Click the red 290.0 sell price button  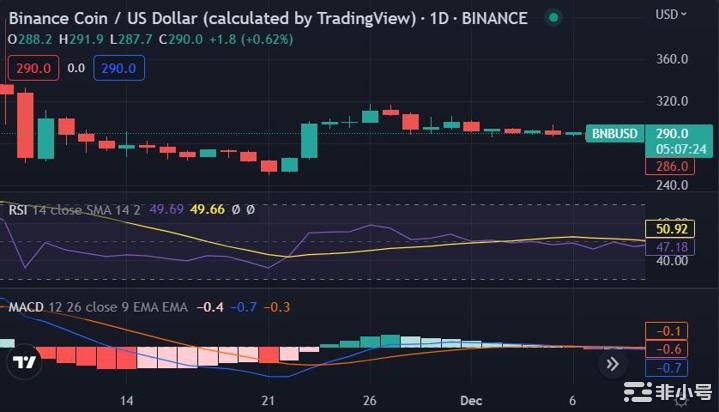(x=33, y=68)
